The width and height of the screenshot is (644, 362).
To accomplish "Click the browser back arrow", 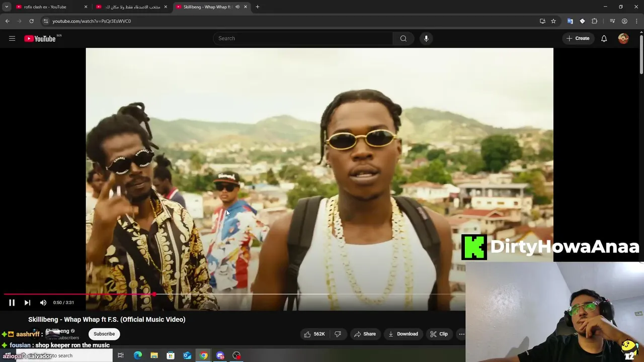I will 7,21.
